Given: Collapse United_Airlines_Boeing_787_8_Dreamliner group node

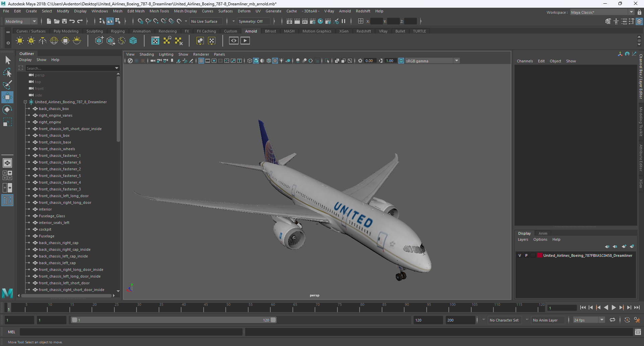Looking at the screenshot, I should click(x=25, y=102).
